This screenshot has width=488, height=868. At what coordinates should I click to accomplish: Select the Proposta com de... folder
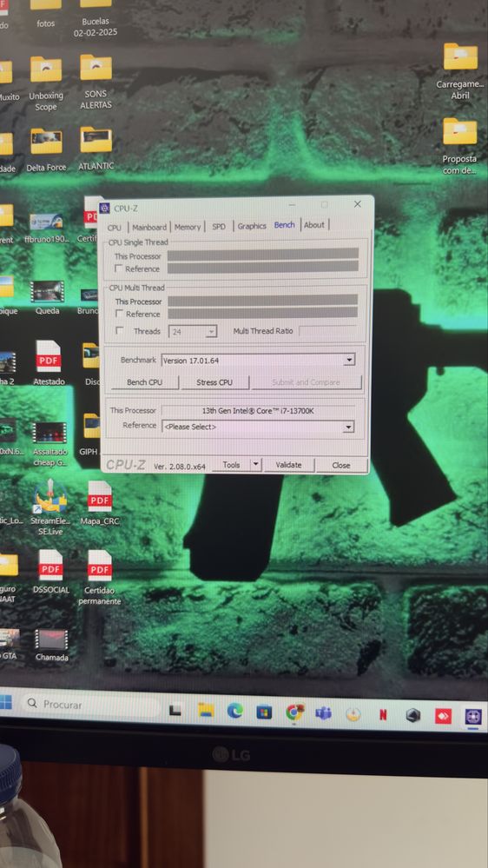[460, 147]
